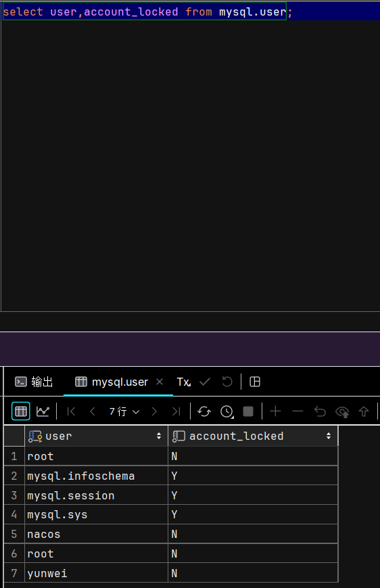380x588 pixels.
Task: Go to next results page
Action: 154,411
